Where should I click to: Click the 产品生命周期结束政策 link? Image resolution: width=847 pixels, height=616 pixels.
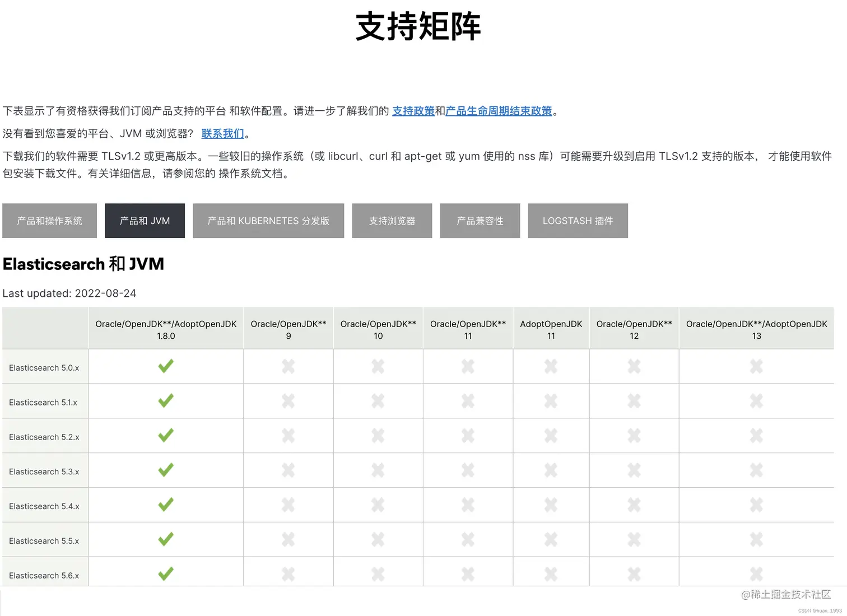(498, 111)
